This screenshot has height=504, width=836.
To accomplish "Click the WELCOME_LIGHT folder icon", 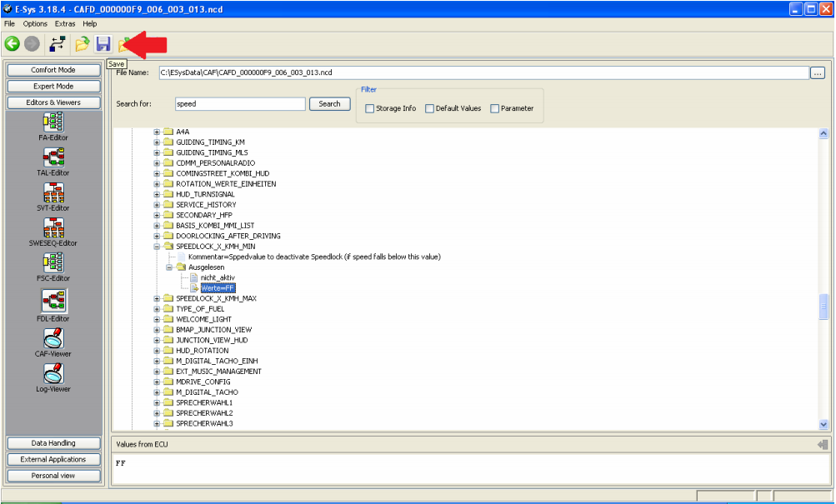I will (x=168, y=319).
